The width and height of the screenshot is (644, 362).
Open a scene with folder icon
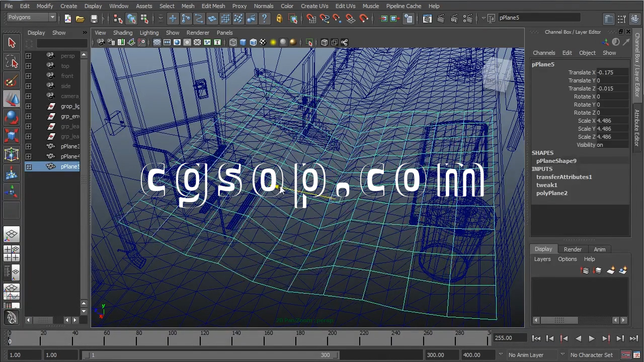pos(80,19)
